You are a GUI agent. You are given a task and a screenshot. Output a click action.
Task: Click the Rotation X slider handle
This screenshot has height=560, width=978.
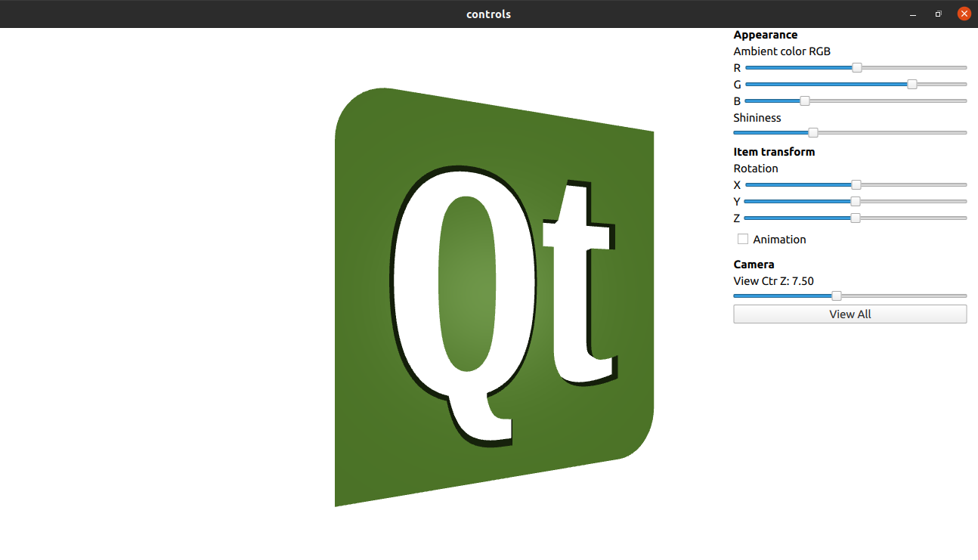click(x=856, y=185)
